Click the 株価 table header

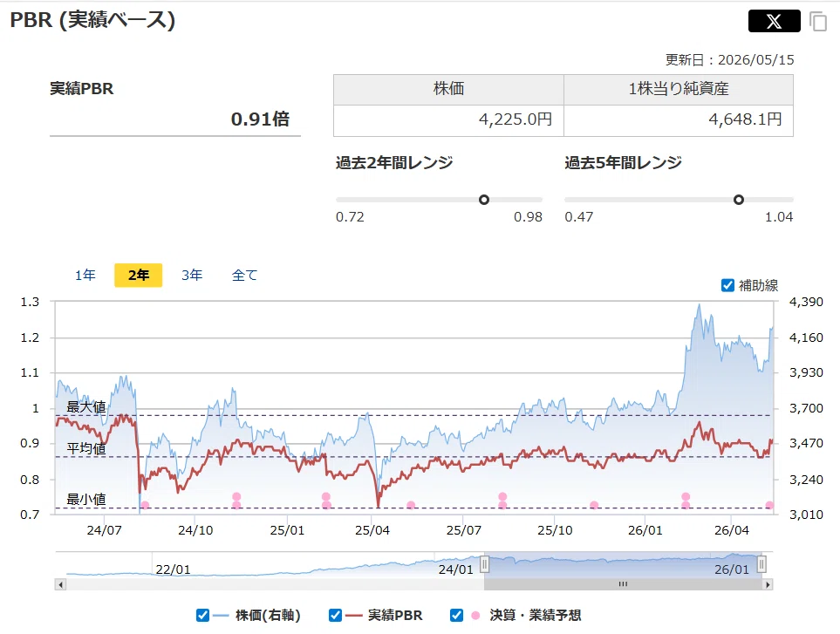point(448,90)
